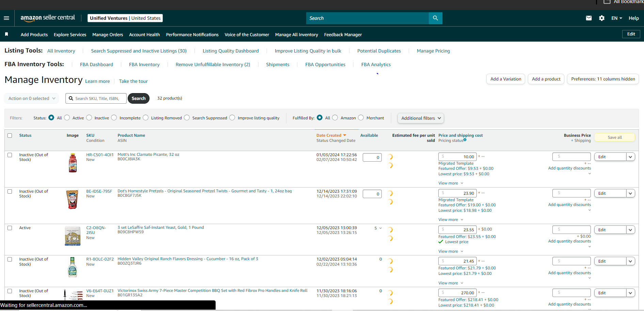Open Edit dropdown arrow for Hidden Valley row
The width and height of the screenshot is (644, 311).
point(631,261)
